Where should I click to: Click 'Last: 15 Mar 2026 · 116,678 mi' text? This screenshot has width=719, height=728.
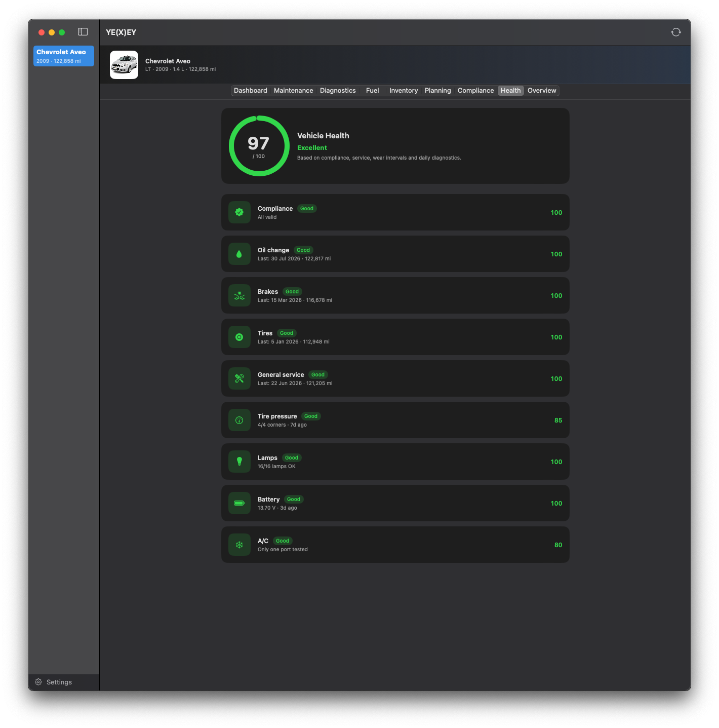(x=295, y=300)
